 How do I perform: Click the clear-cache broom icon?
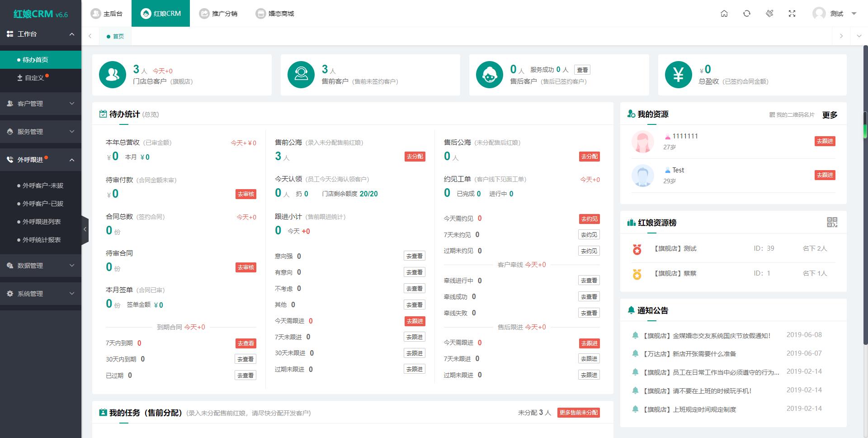pos(769,14)
